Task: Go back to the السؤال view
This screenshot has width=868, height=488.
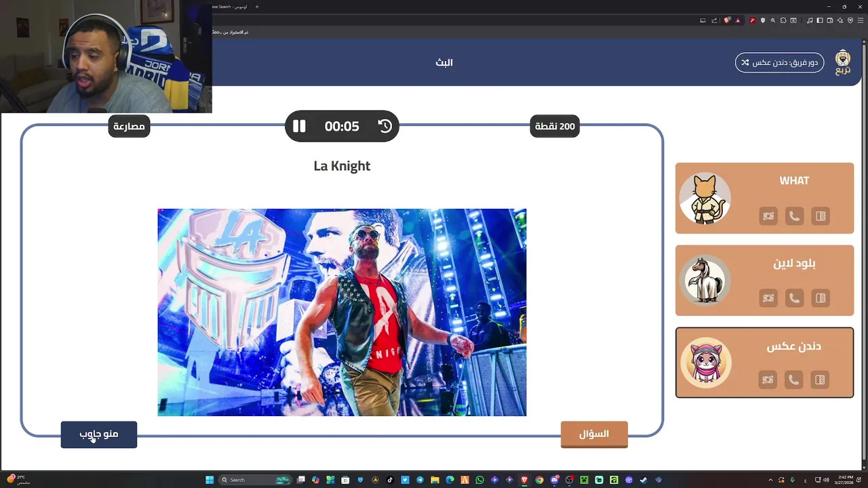Action: click(x=594, y=434)
